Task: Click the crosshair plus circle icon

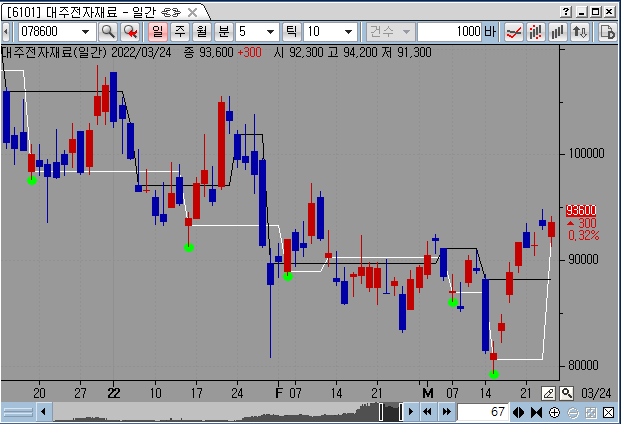Action: pyautogui.click(x=554, y=413)
